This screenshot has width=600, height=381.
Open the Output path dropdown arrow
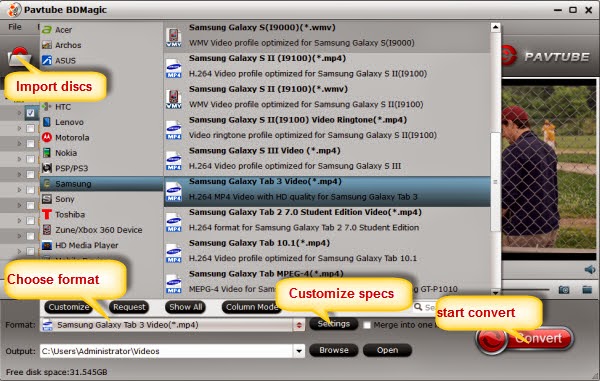pyautogui.click(x=299, y=351)
